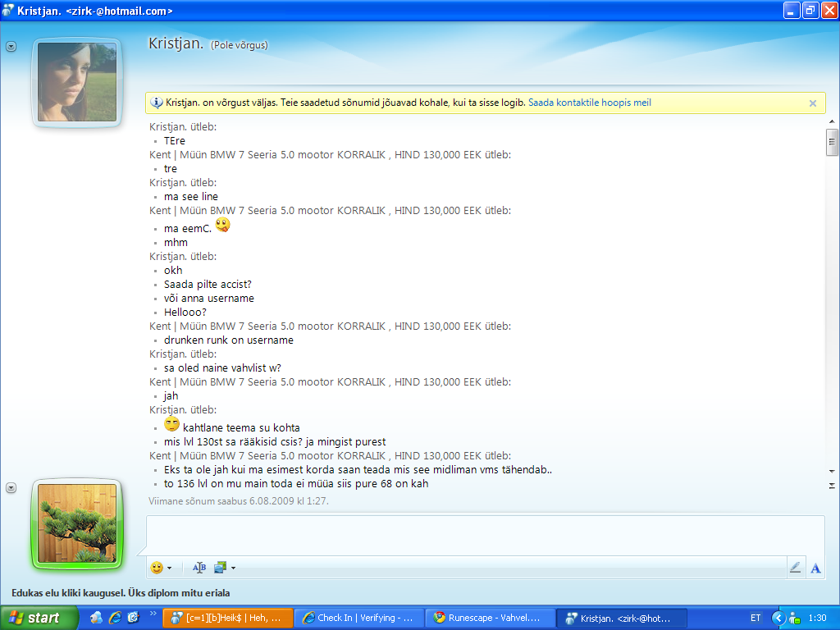Dismiss the yellow offline notification bar
The height and width of the screenshot is (630, 840).
click(812, 103)
